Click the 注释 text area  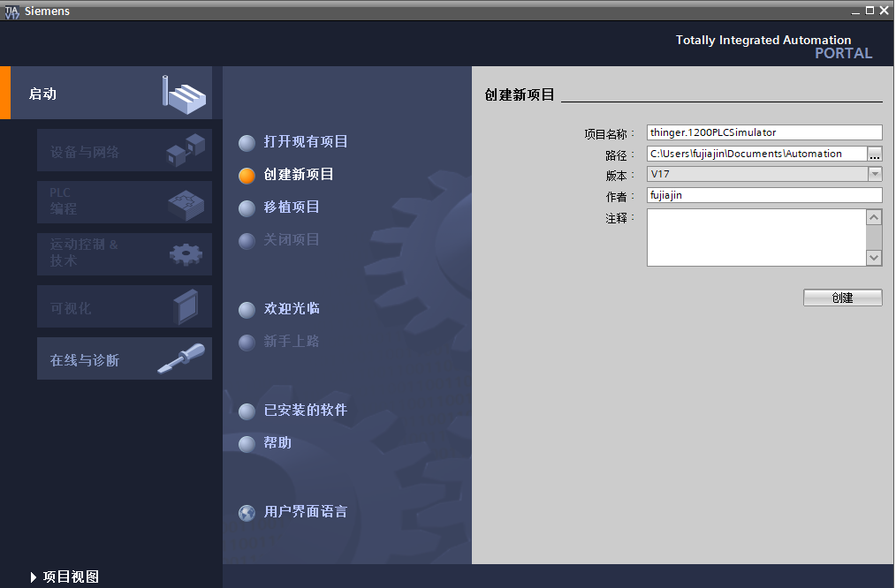point(756,237)
